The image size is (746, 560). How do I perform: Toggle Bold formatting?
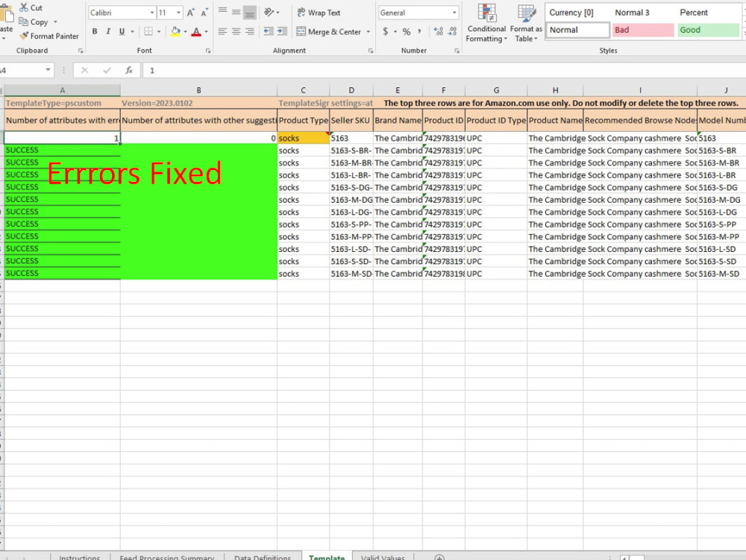95,31
